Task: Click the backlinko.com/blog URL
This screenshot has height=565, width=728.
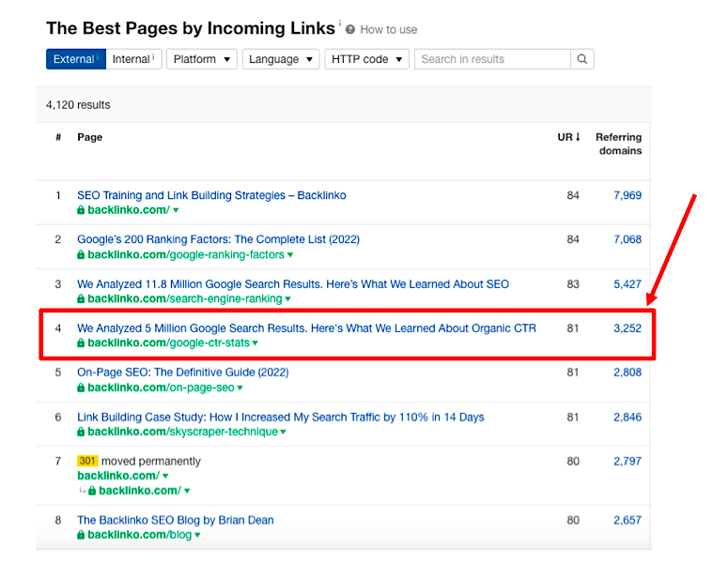Action: tap(140, 535)
